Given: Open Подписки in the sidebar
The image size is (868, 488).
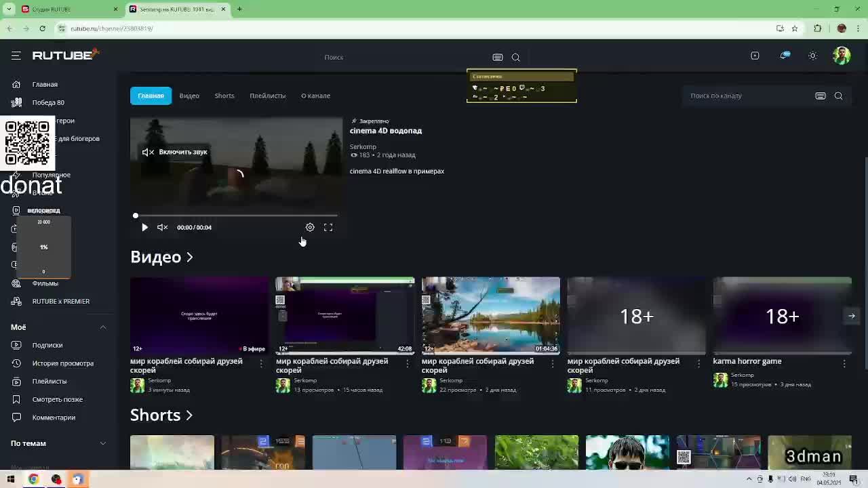Looking at the screenshot, I should [47, 345].
